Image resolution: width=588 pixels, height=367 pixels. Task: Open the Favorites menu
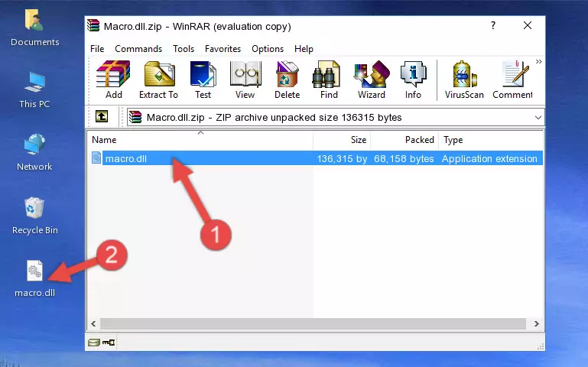223,49
